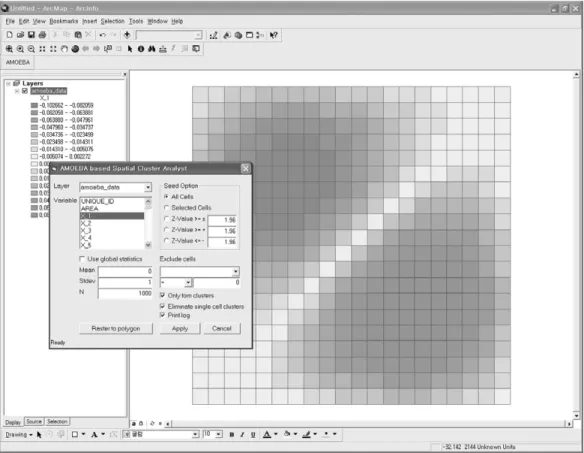Open map file icon in toolbar

coord(20,35)
